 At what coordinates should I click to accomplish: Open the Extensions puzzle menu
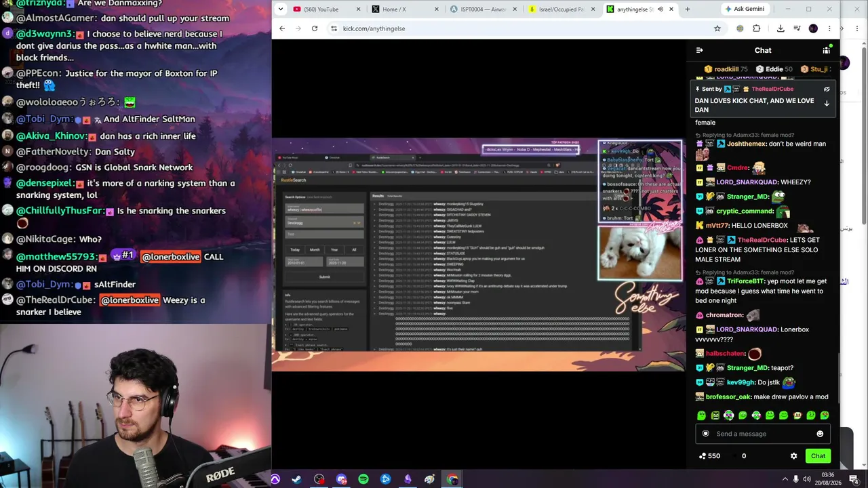pyautogui.click(x=756, y=28)
